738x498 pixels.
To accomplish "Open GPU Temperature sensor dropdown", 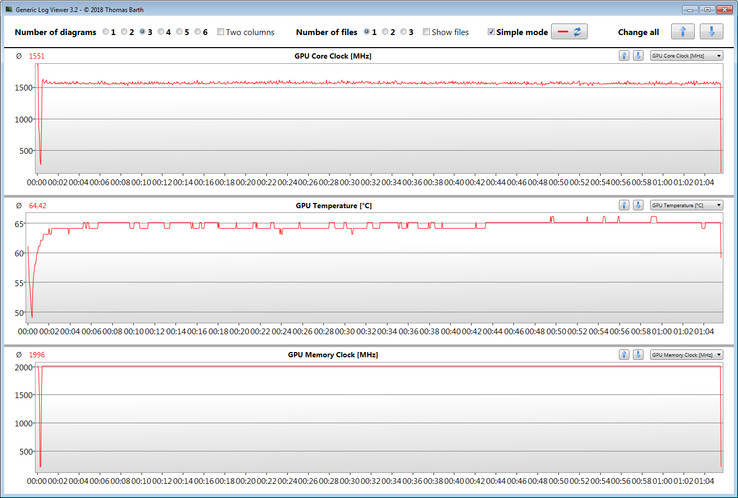I will tap(687, 205).
